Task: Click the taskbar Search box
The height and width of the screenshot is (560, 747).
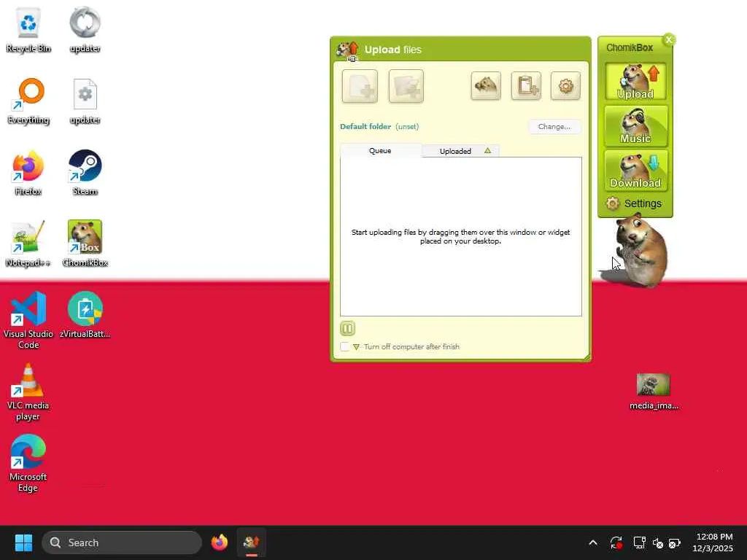Action: click(122, 542)
